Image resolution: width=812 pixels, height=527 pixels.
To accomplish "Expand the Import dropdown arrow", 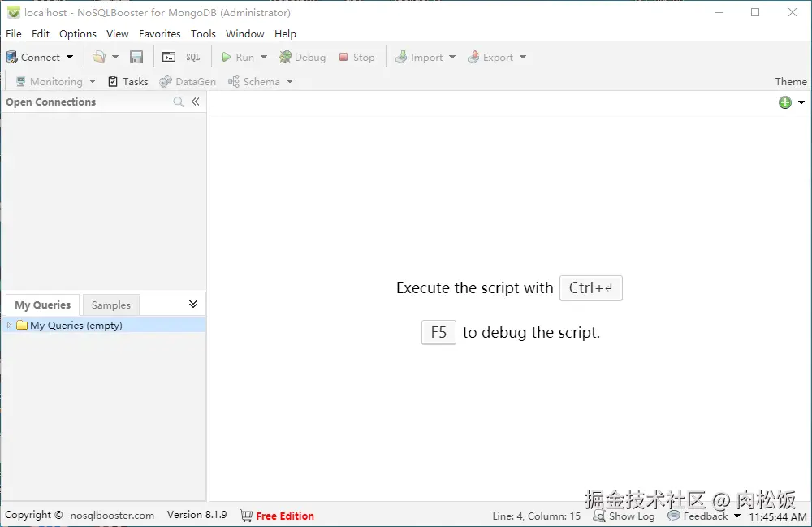I will tap(452, 58).
